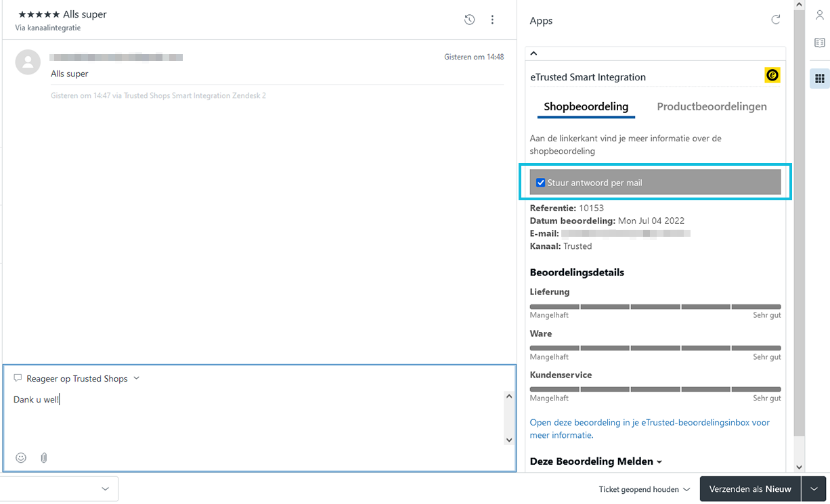
Task: Switch to Productbeoordelingen tab
Action: 712,106
